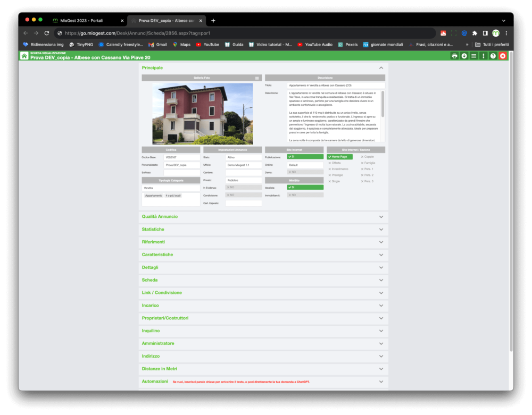The height and width of the screenshot is (415, 532).
Task: Open the vertical dots menu in green header
Action: pos(484,56)
